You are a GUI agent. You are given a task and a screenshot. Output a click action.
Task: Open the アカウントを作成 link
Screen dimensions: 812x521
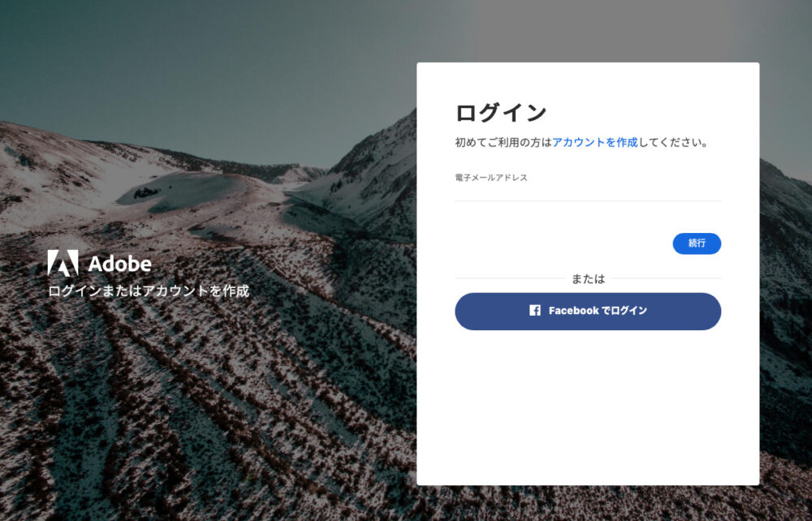(595, 142)
